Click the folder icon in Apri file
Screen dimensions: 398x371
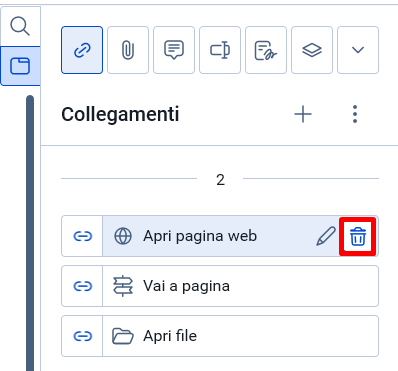click(123, 336)
